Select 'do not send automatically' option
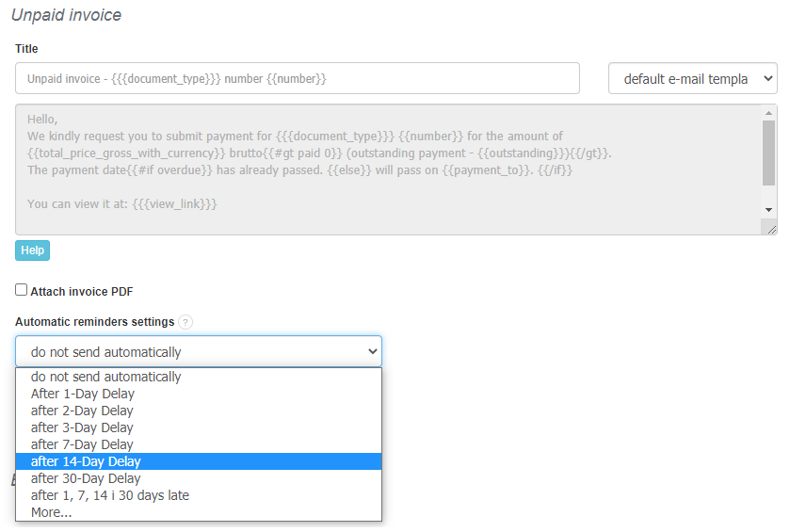 (x=105, y=377)
